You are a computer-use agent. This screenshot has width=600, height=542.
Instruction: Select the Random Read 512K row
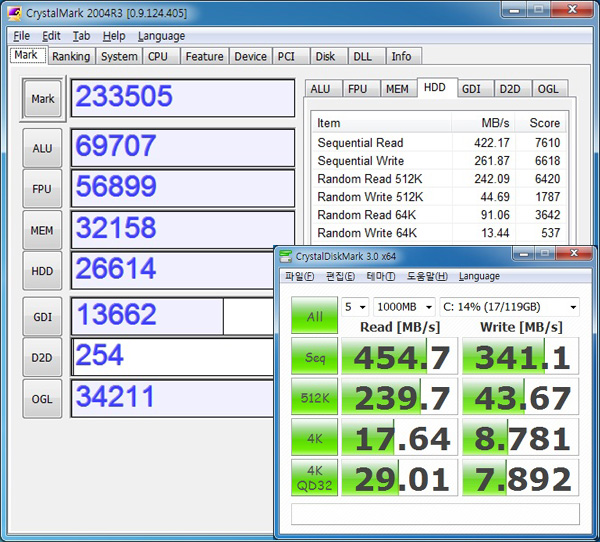point(439,179)
